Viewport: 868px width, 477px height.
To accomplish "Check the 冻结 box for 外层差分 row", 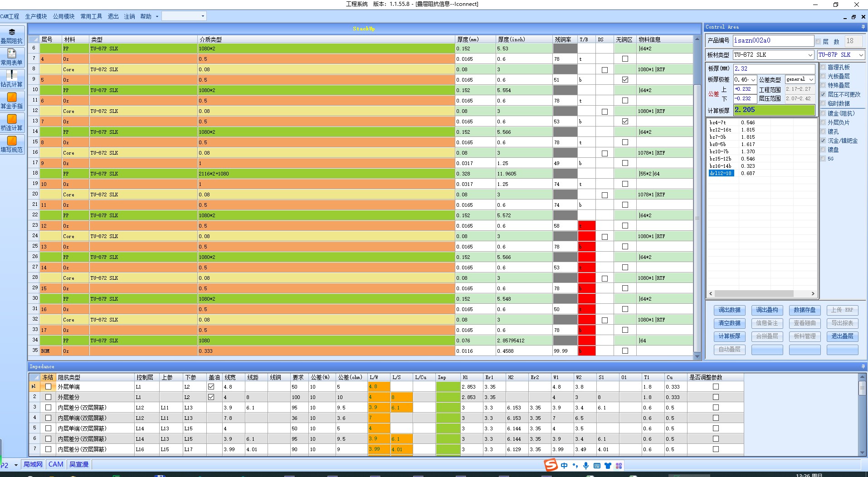I will (x=48, y=397).
